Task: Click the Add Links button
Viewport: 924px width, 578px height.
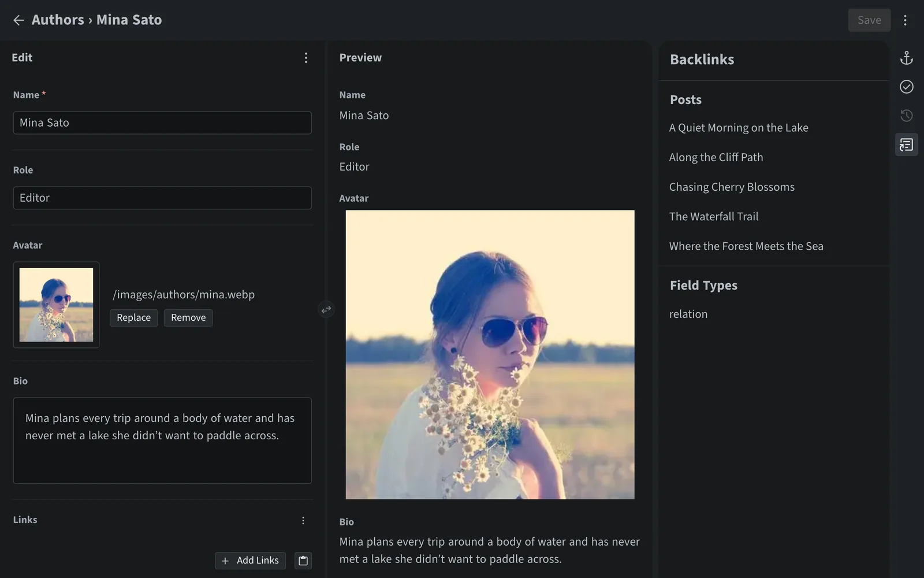Action: (x=250, y=560)
